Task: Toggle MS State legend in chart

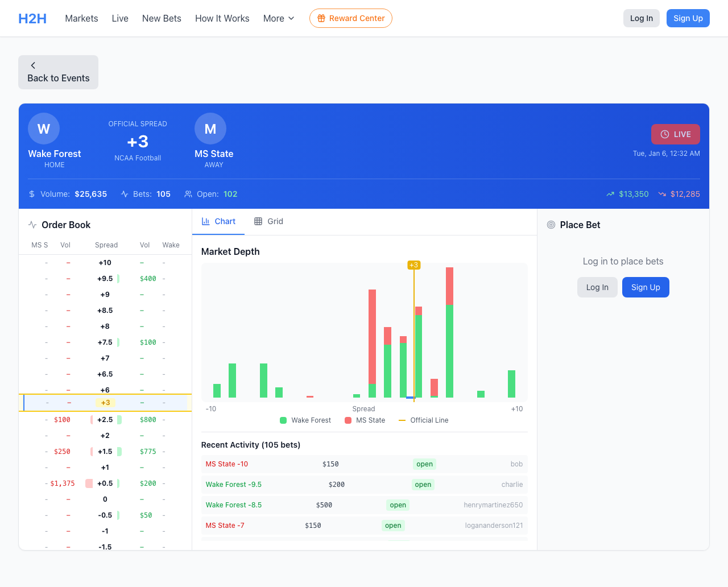Action: (365, 420)
